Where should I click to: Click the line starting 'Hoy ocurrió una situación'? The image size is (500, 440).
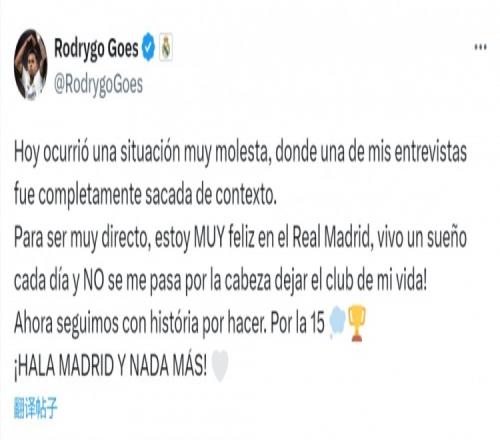coord(240,154)
